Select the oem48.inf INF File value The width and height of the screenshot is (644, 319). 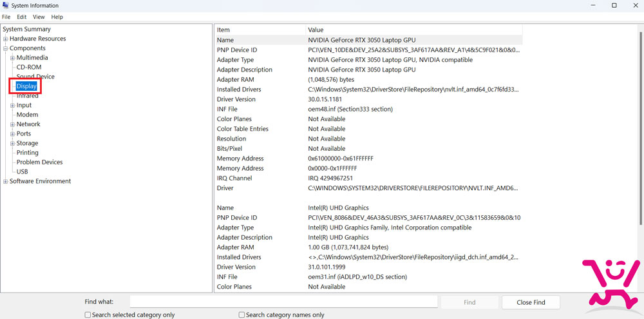(x=350, y=109)
